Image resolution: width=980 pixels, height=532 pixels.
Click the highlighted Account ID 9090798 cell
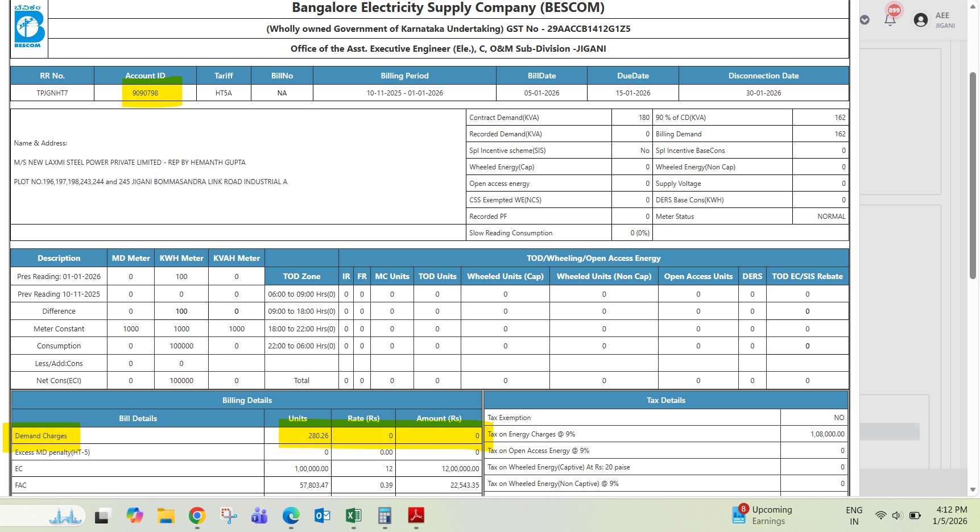[145, 93]
